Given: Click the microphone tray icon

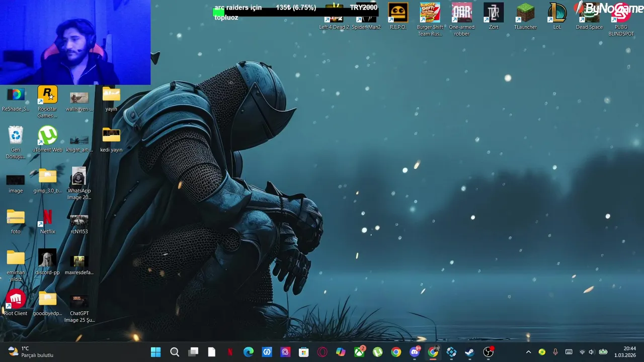Looking at the screenshot, I should point(555,352).
